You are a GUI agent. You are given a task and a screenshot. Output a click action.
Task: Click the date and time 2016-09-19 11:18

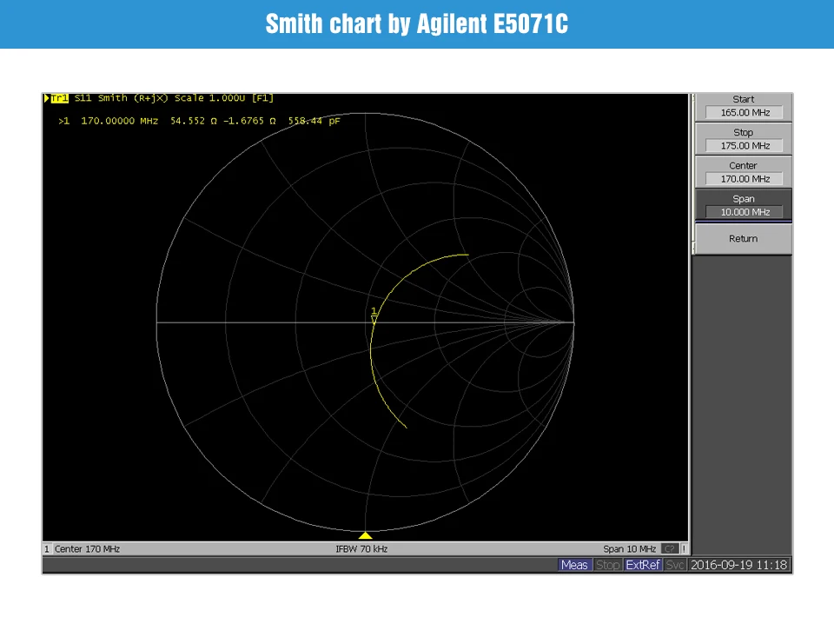click(738, 565)
